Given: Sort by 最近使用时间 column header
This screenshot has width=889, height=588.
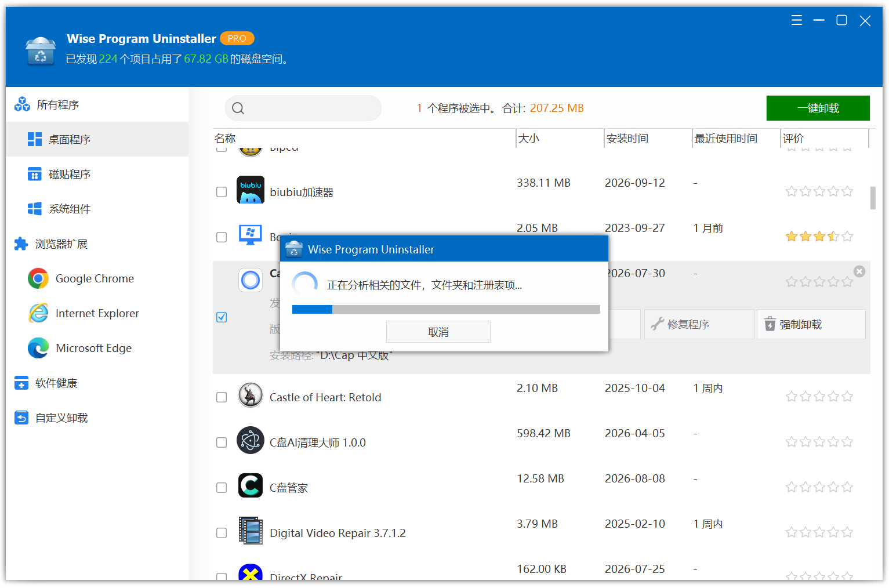Looking at the screenshot, I should click(x=736, y=138).
